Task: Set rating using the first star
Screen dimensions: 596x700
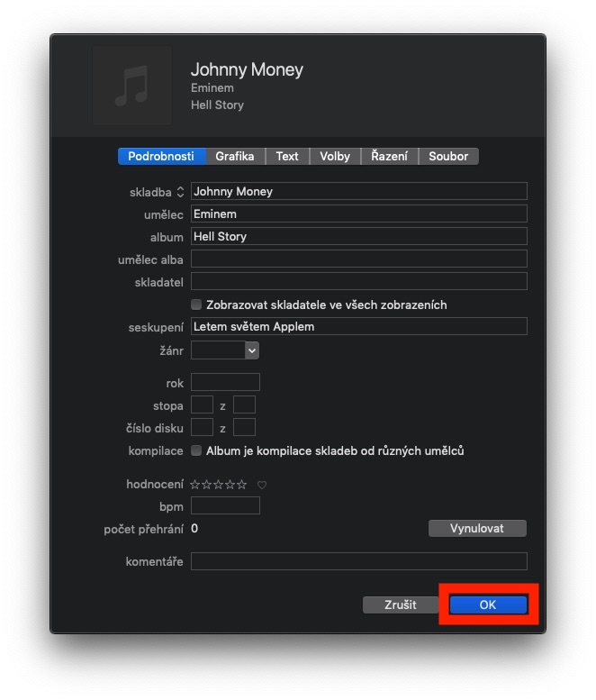Action: tap(195, 485)
